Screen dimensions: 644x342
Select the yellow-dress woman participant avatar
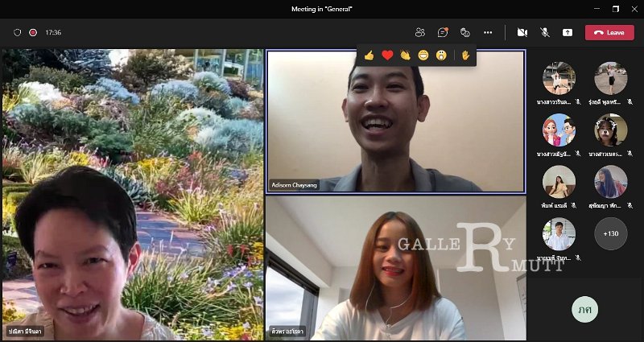coord(559,182)
